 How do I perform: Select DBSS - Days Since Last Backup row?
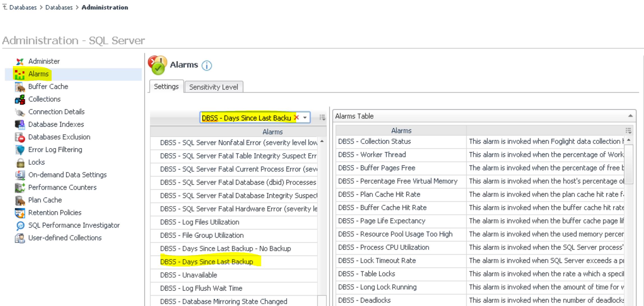[234, 262]
